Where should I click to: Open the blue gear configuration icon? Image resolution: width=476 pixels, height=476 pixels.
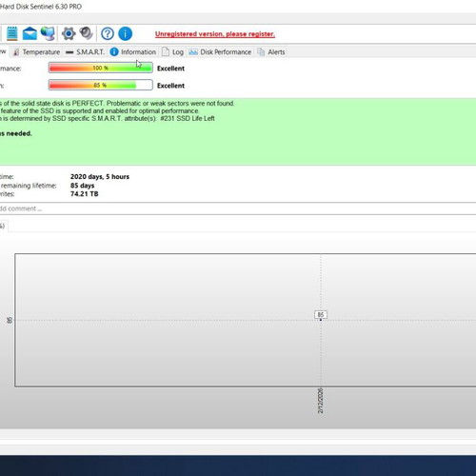[x=69, y=33]
